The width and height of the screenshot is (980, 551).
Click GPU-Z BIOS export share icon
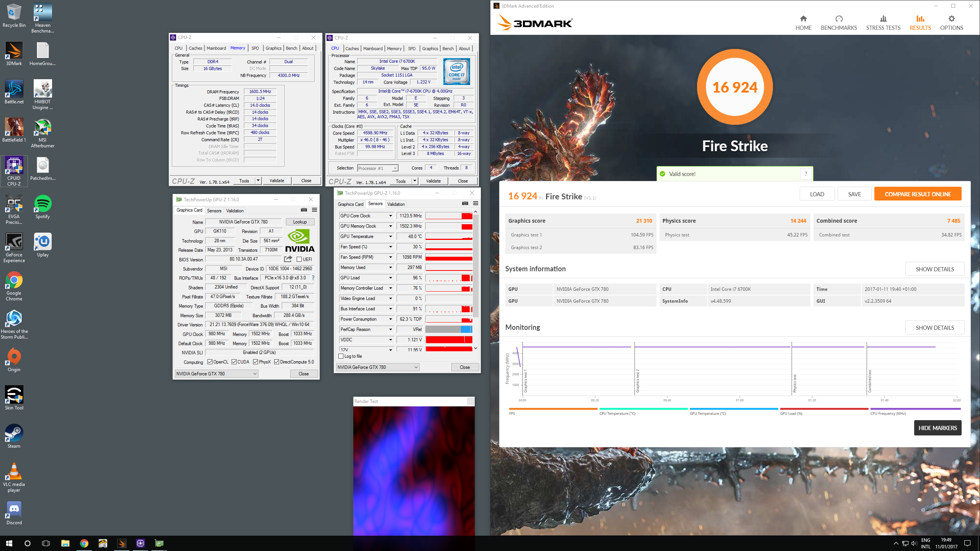pyautogui.click(x=288, y=259)
